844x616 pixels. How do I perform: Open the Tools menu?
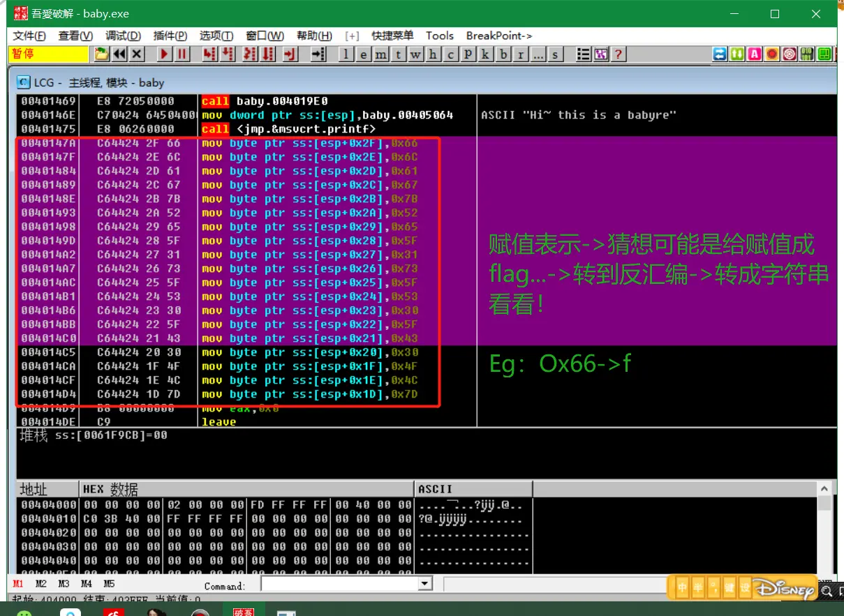click(440, 36)
